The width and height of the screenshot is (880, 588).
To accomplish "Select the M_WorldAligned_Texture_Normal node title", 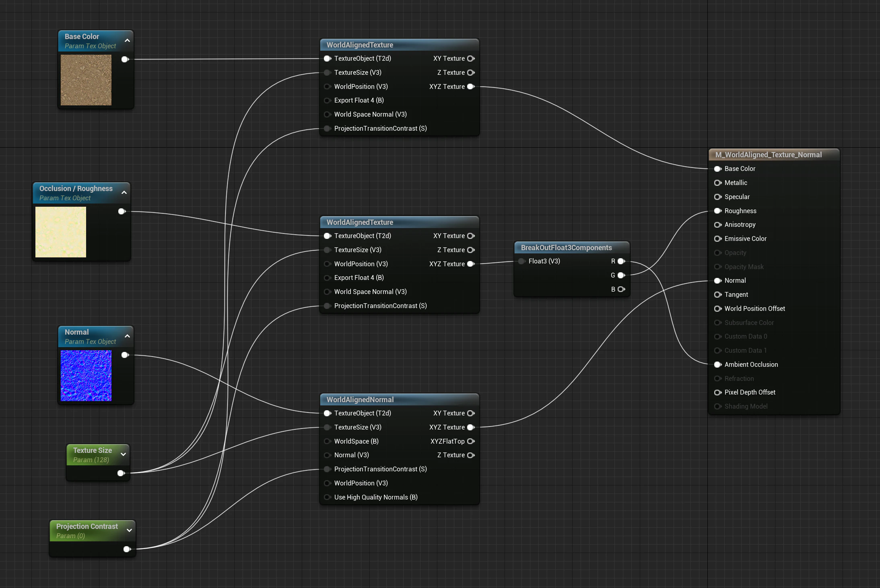I will click(769, 155).
